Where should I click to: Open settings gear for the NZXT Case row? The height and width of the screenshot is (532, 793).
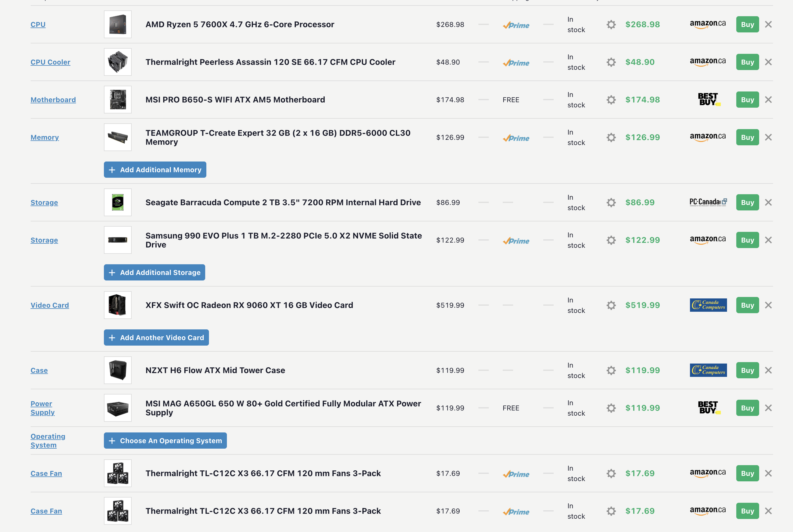coord(611,370)
